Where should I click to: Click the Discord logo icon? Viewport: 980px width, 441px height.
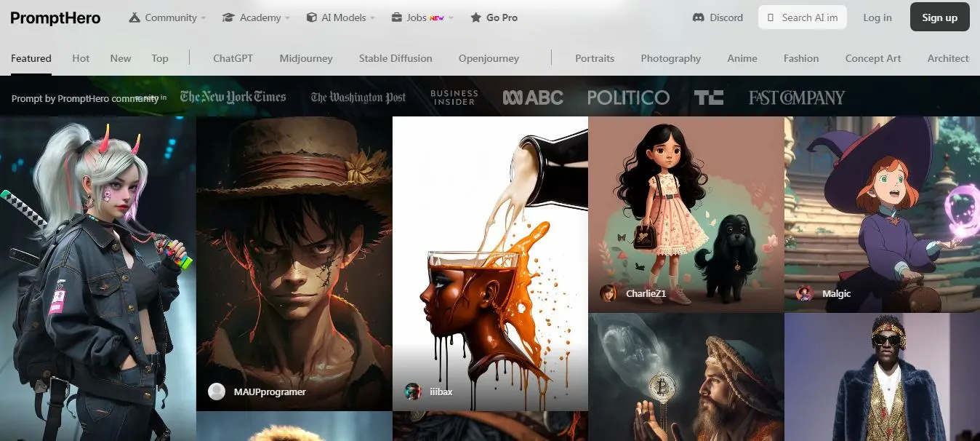699,17
